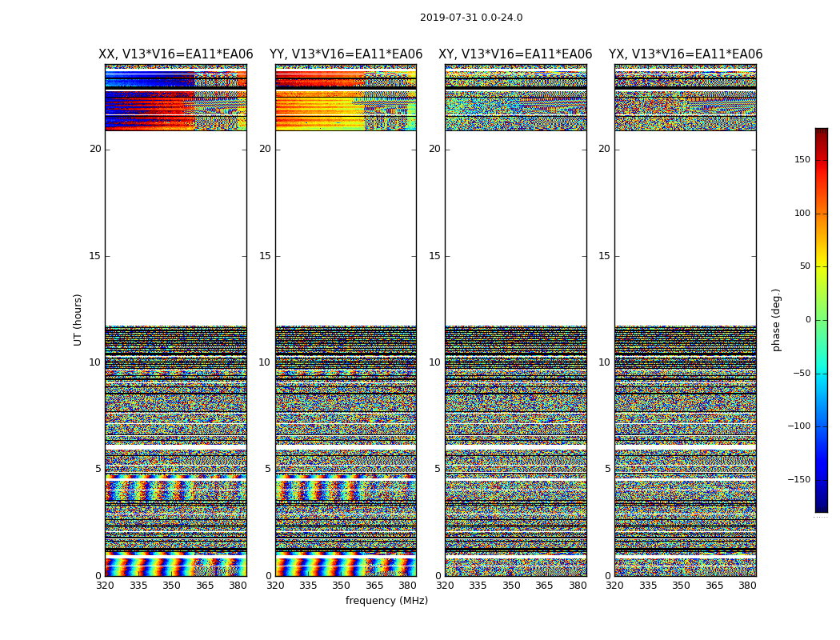Image resolution: width=840 pixels, height=640 pixels.
Task: Click the −150 tick label on colorbar
Action: (x=798, y=479)
